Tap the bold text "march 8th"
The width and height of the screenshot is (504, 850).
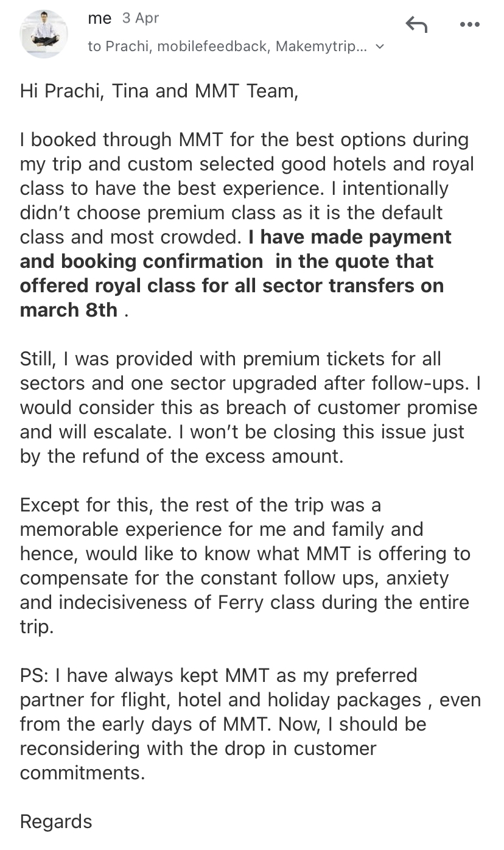coord(69,310)
